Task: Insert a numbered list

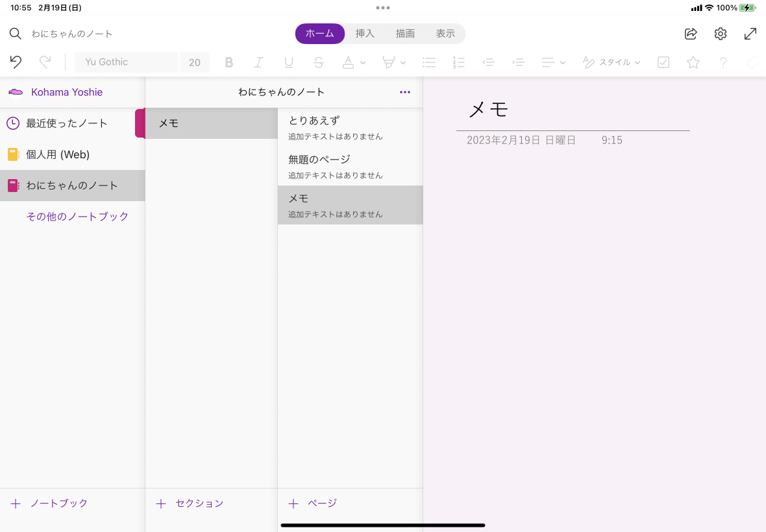Action: coord(458,62)
